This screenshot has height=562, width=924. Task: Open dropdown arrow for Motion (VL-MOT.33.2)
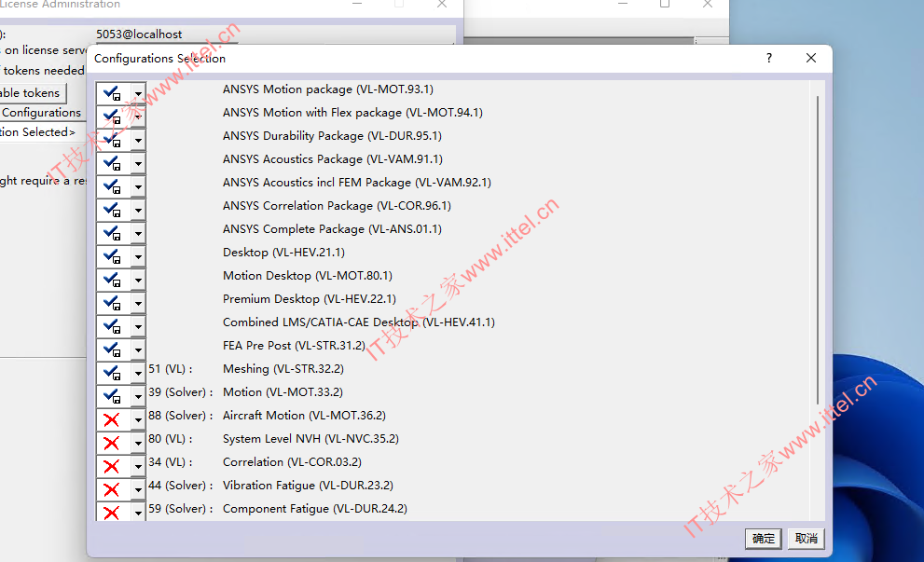138,396
